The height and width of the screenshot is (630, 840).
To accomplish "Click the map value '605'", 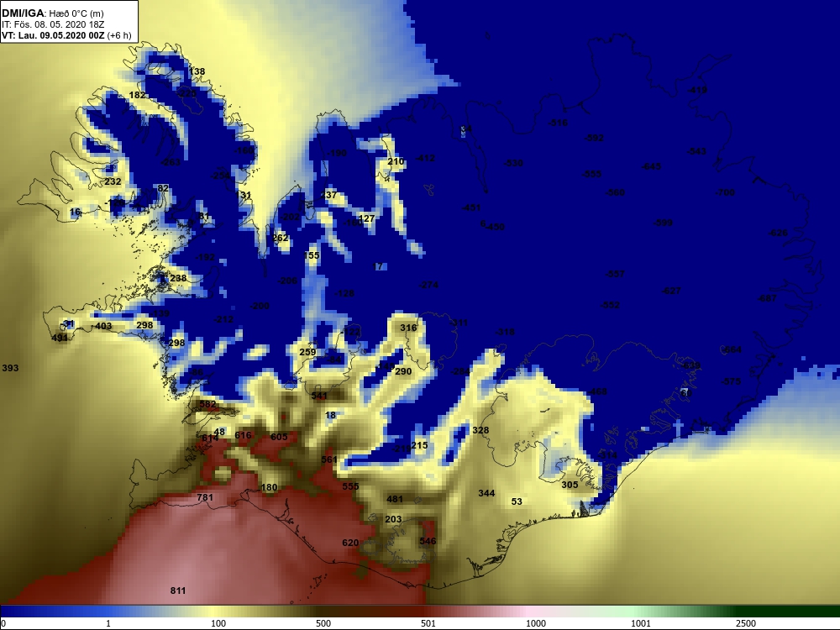I will point(279,437).
